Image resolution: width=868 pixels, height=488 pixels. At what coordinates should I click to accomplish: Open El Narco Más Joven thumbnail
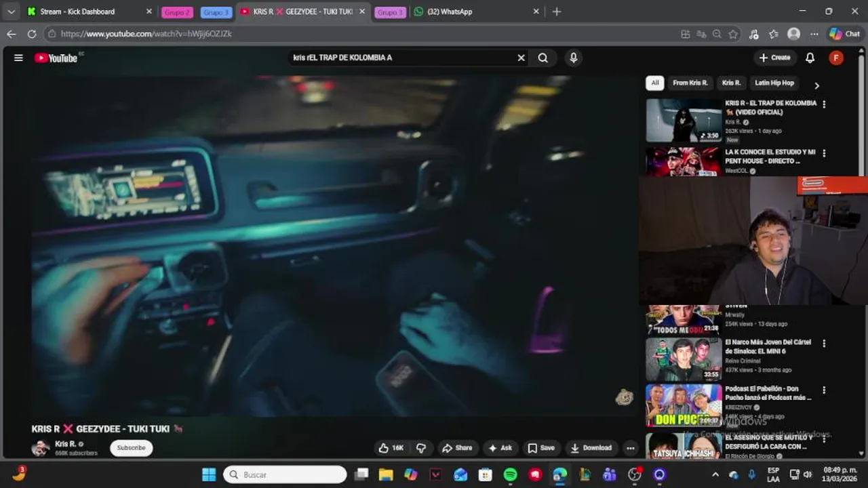[684, 359]
